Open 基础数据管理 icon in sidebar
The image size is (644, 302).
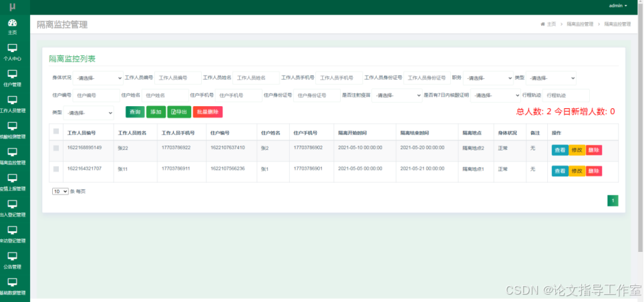12,283
